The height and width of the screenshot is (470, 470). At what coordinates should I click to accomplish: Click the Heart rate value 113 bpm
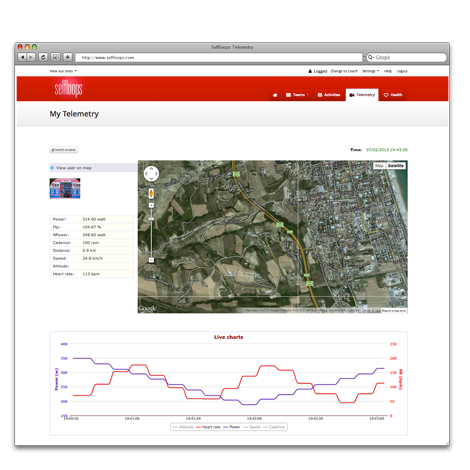[91, 274]
